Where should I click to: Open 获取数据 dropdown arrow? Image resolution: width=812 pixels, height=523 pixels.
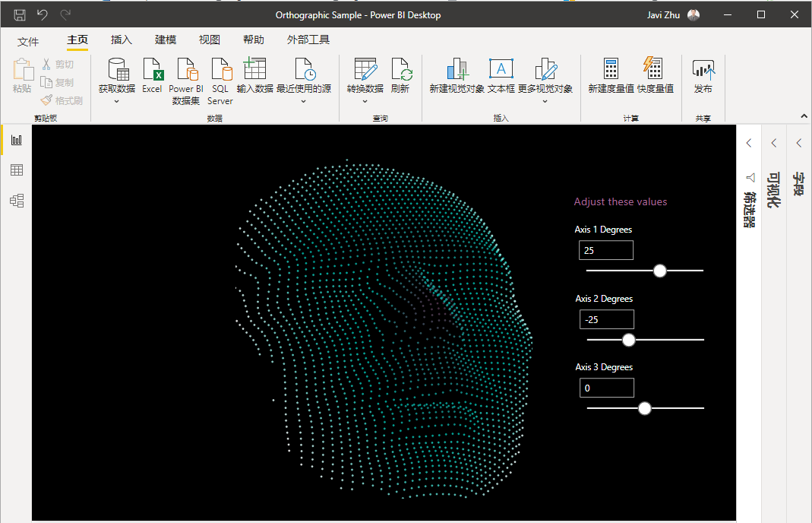116,102
